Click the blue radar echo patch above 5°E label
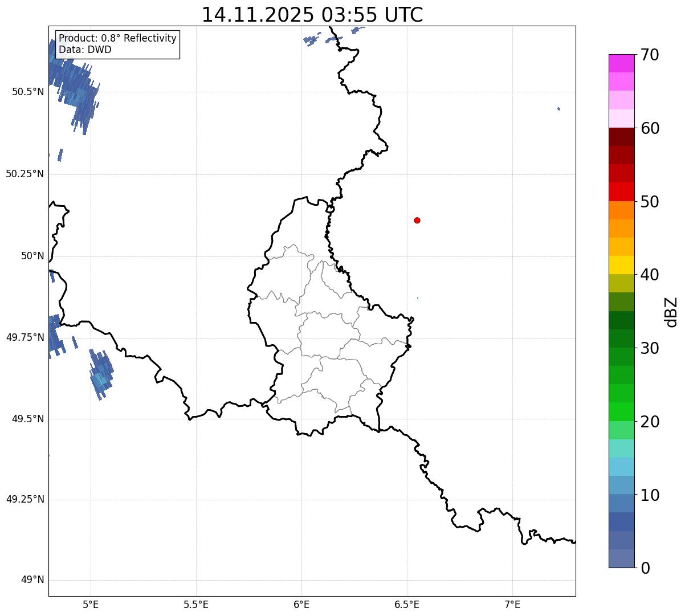685x616 pixels. click(101, 374)
